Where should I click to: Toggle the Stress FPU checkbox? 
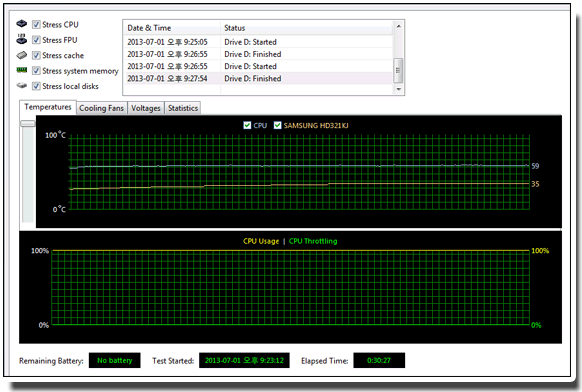[36, 40]
